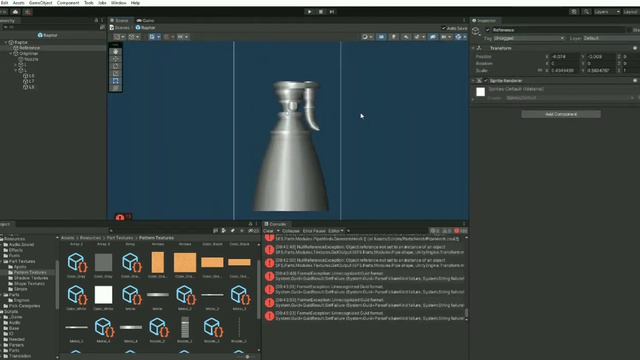
Task: Toggle the Reference object active checkbox
Action: (x=487, y=30)
